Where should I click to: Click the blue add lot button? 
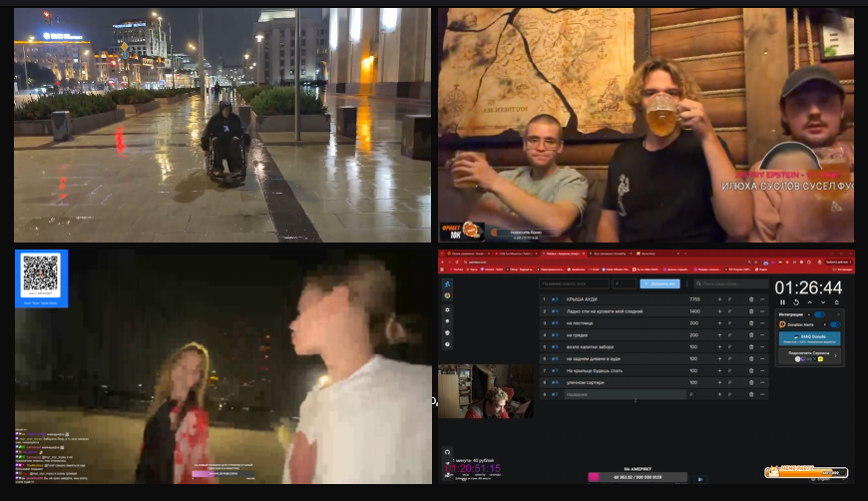[659, 284]
